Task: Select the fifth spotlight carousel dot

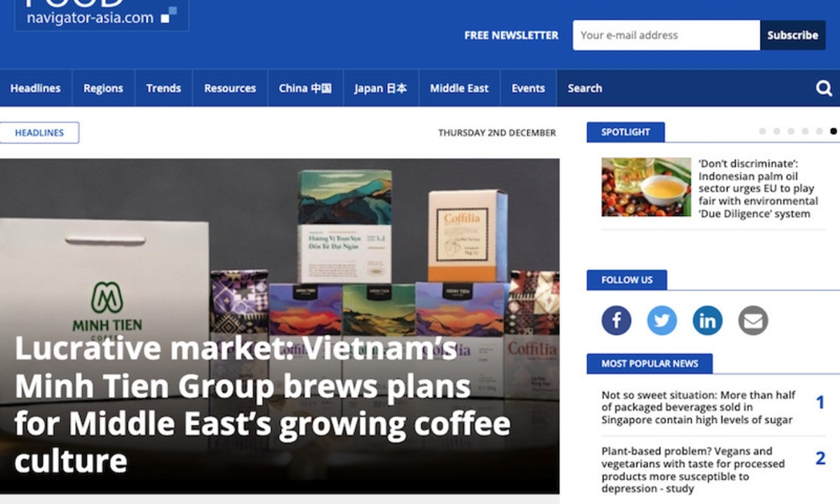Action: pyautogui.click(x=819, y=131)
